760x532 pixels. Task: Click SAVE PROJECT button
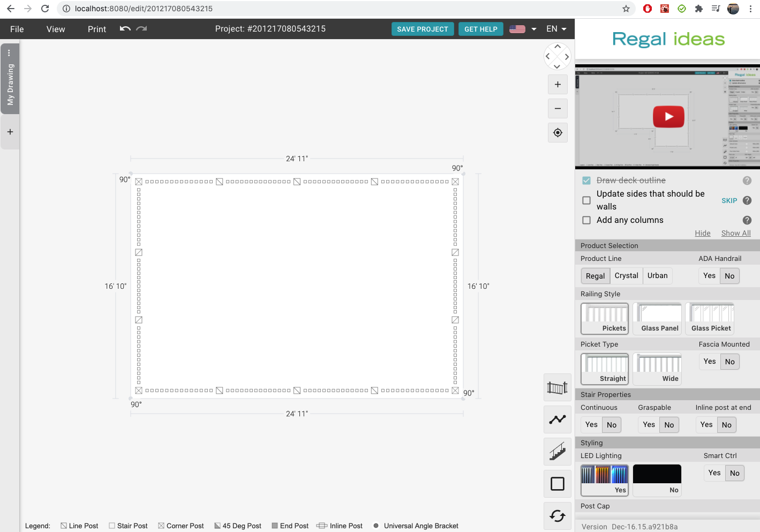pyautogui.click(x=423, y=29)
